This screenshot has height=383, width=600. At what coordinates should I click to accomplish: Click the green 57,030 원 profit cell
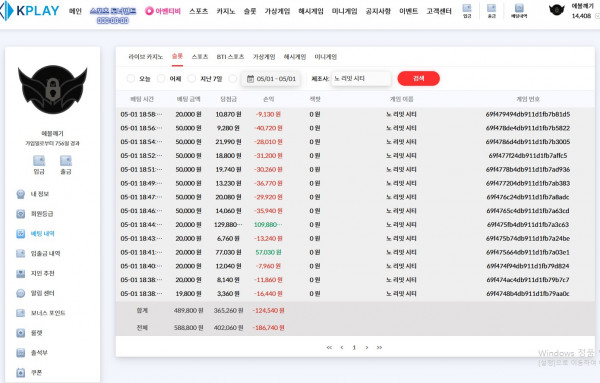pyautogui.click(x=268, y=252)
